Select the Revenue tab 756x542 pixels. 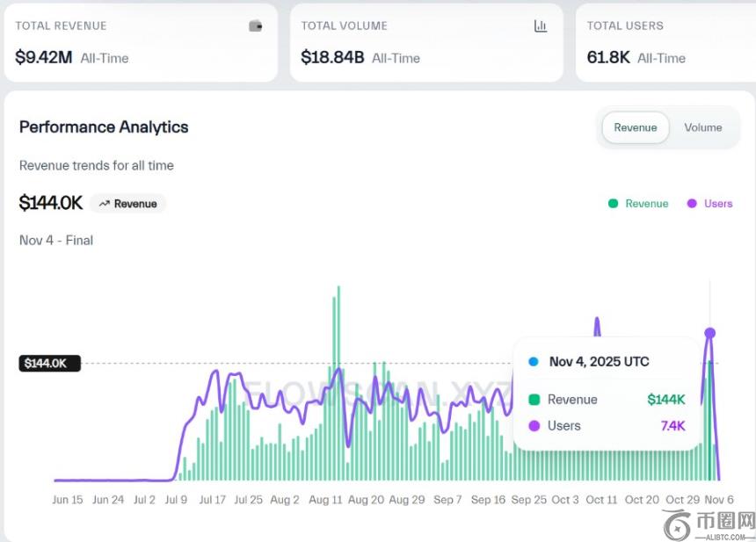click(635, 127)
